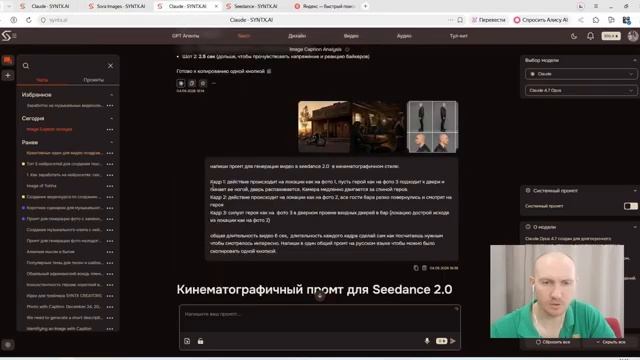Open notifications with the bell icon

(590, 36)
